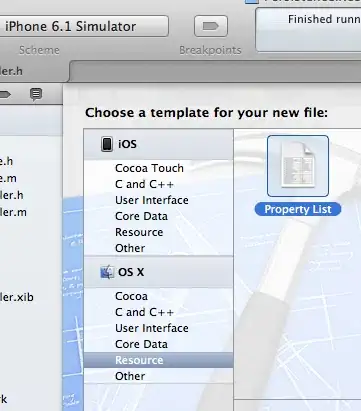Select the Property List template icon
The width and height of the screenshot is (361, 411).
298,166
